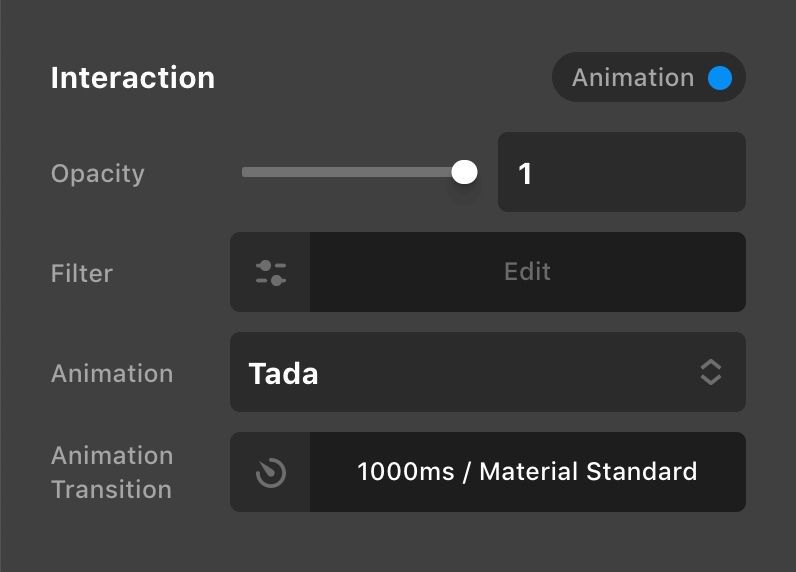This screenshot has height=572, width=796.
Task: Click the Opacity slider handle
Action: point(464,172)
